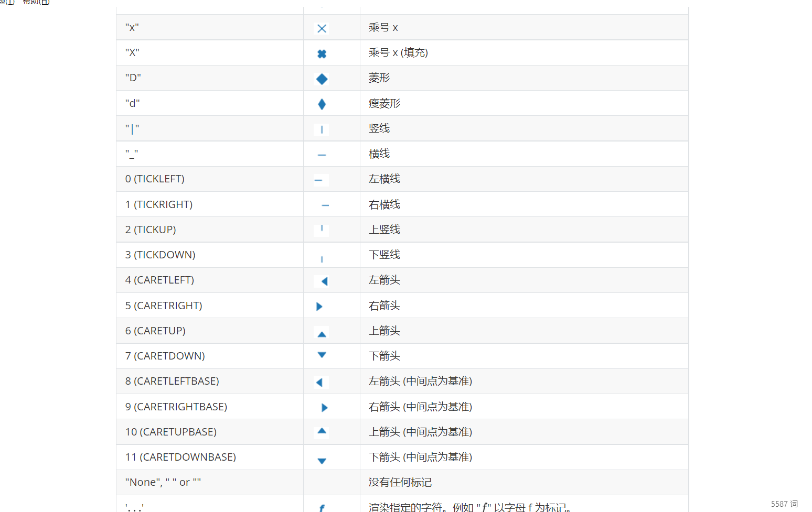Click the TICKUP vertical tick symbol
This screenshot has height=512, width=812.
[321, 229]
